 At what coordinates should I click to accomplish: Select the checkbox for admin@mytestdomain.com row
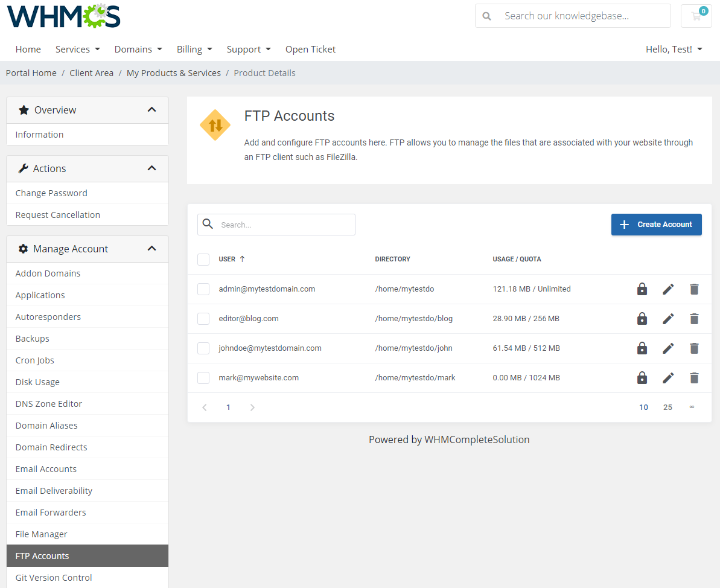203,289
